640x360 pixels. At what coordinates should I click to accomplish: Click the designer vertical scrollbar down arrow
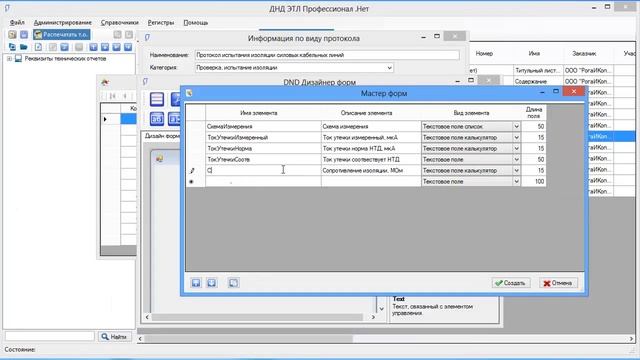tap(381, 309)
